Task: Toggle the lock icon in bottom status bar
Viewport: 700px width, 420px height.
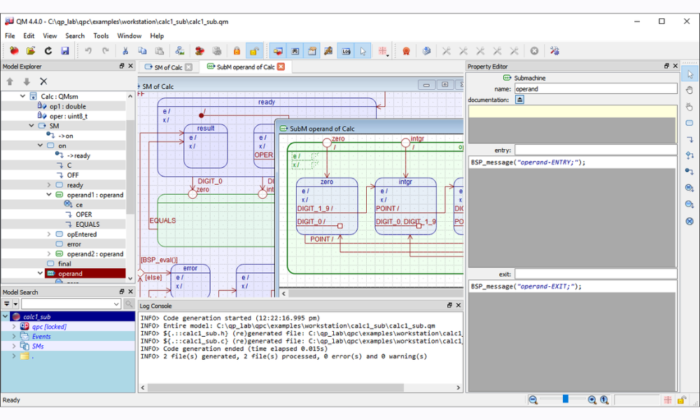Action: (681, 400)
